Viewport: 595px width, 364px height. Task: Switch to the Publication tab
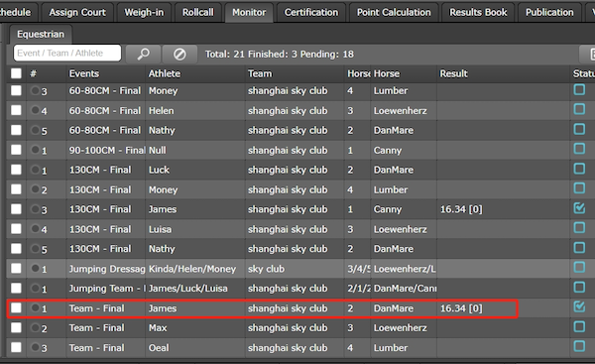click(x=549, y=13)
